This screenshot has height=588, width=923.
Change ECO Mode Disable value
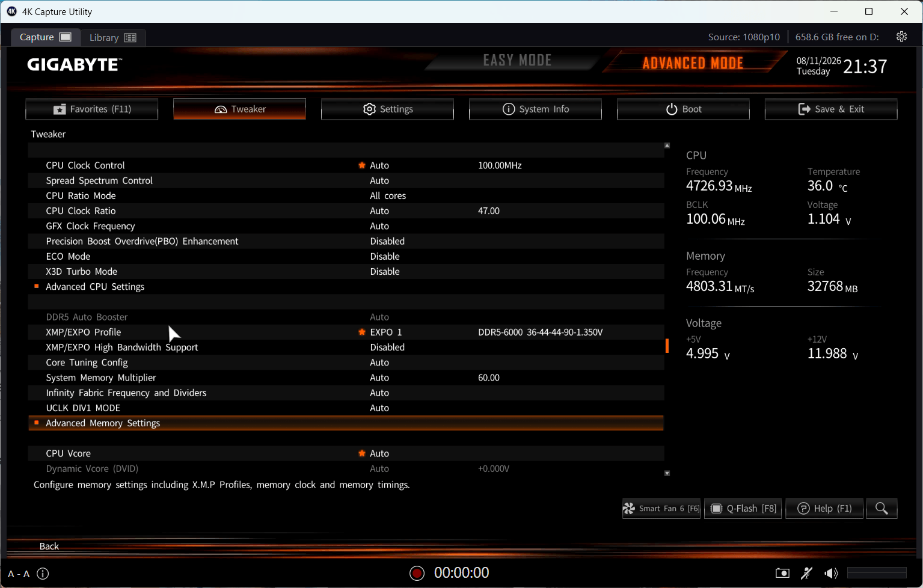click(385, 256)
